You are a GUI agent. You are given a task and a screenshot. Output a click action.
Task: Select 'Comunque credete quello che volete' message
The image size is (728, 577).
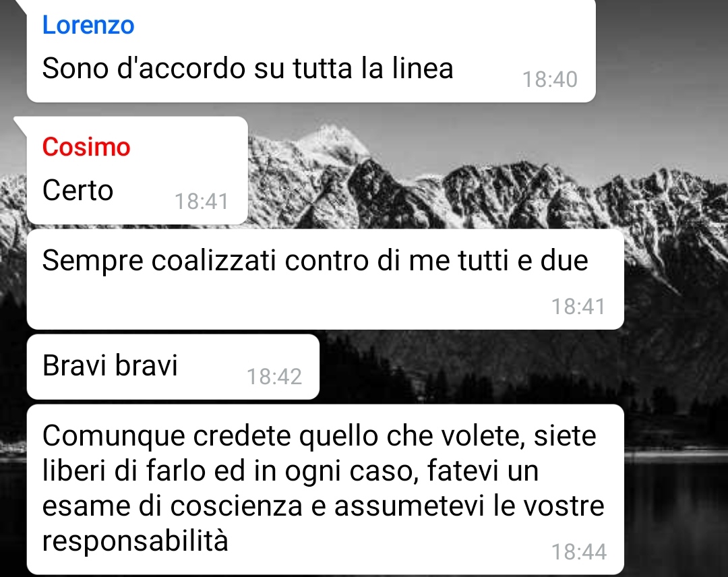[x=323, y=488]
